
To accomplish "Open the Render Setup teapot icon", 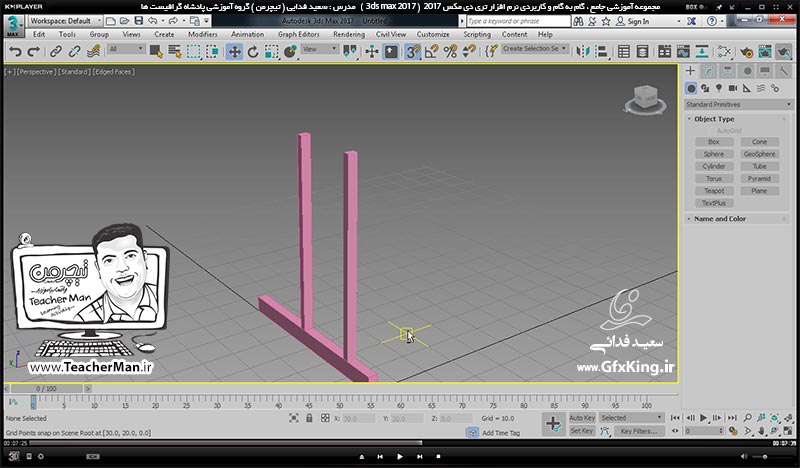I will 746,52.
